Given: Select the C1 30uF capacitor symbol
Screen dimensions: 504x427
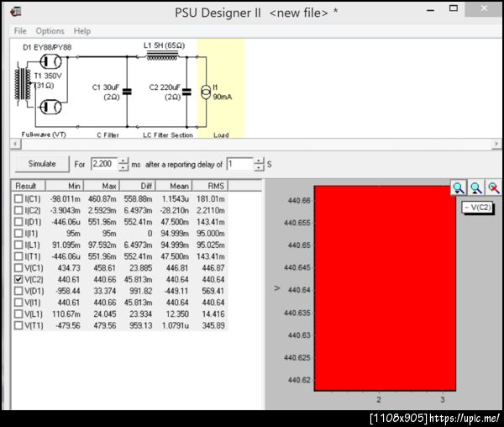Looking at the screenshot, I should [x=128, y=92].
